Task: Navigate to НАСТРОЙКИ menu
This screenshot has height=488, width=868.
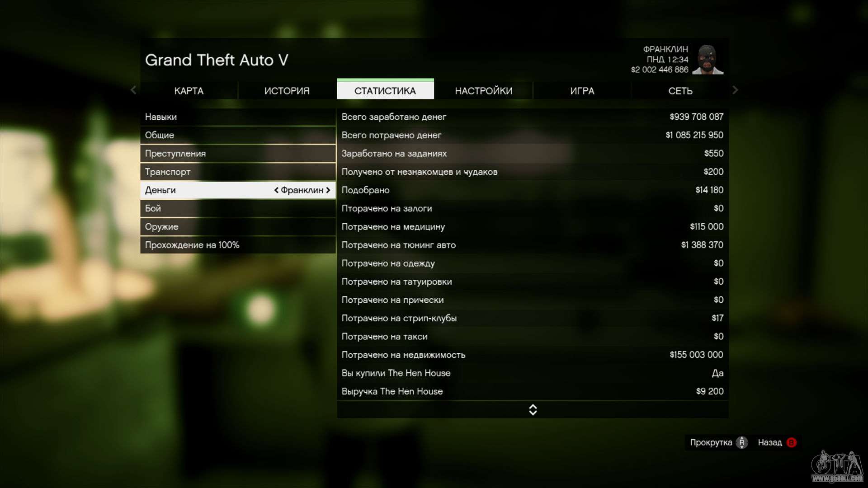Action: tap(484, 90)
